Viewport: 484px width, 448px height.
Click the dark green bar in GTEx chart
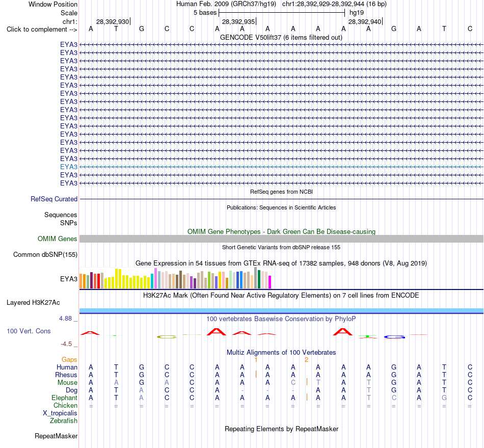tap(259, 279)
